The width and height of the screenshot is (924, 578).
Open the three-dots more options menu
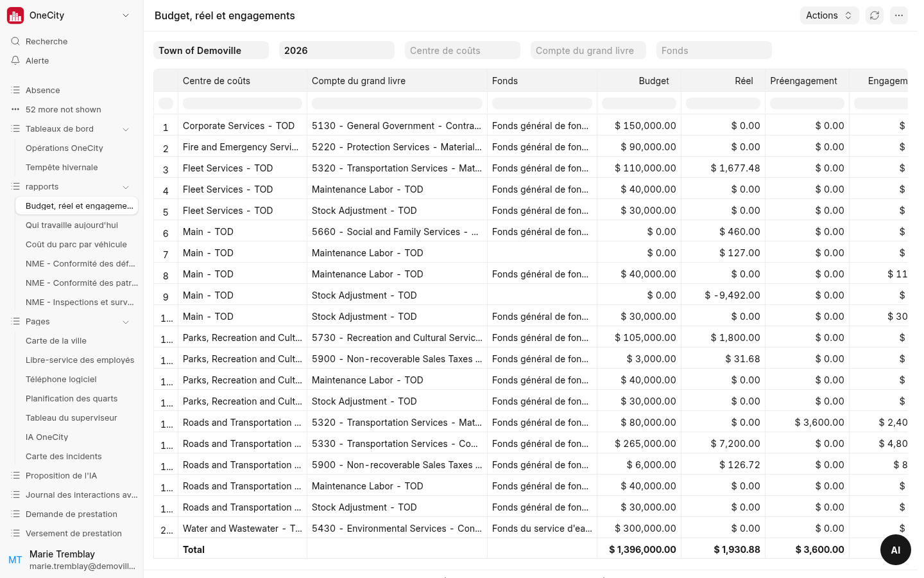click(899, 15)
